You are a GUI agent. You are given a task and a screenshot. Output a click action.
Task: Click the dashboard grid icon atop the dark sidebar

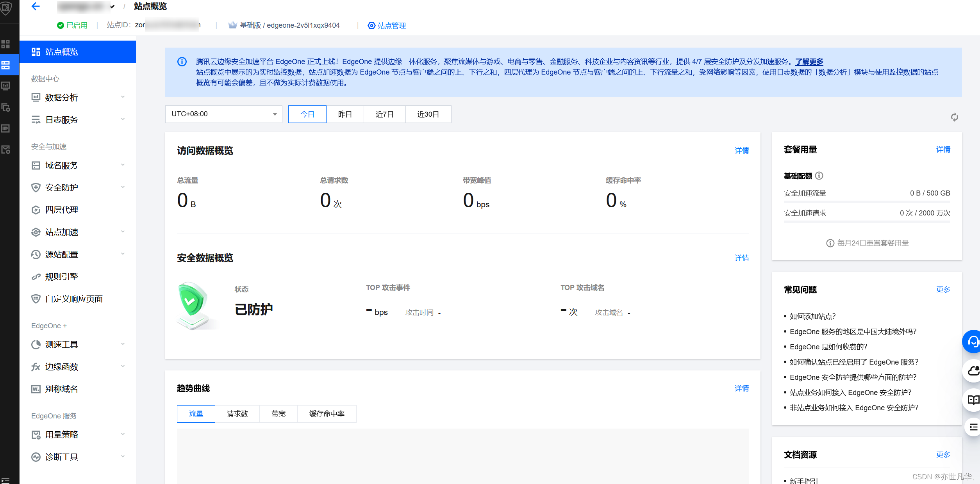click(5, 44)
